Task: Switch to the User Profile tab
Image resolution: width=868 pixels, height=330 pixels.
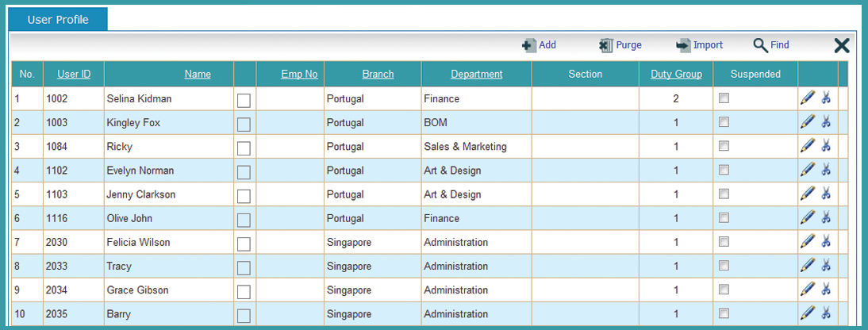Action: (x=58, y=20)
